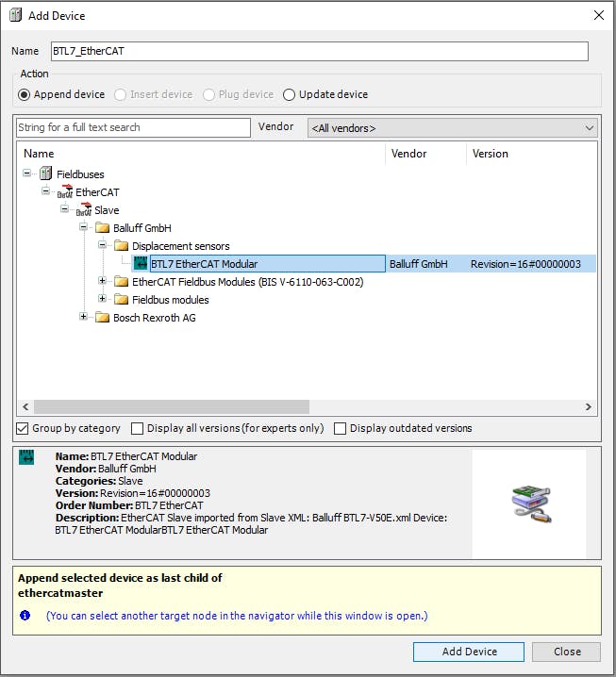The width and height of the screenshot is (616, 677).
Task: Click the Description line in details panel
Action: [251, 523]
